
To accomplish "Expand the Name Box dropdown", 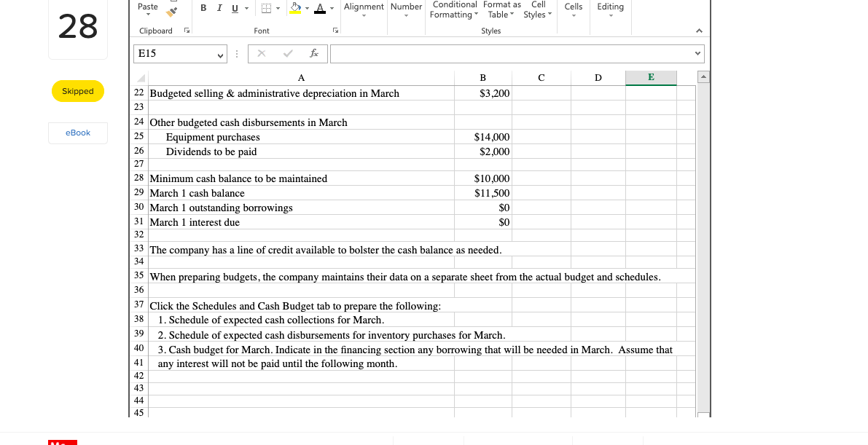I will coord(219,57).
